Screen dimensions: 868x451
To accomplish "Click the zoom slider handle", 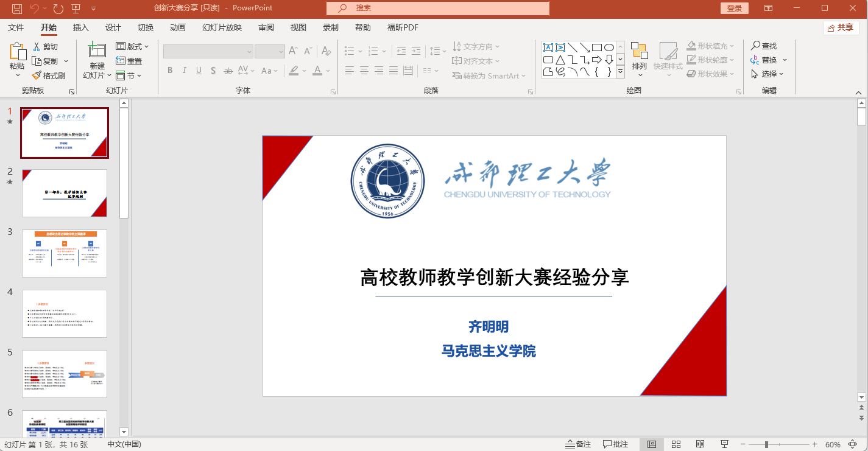I will (x=766, y=444).
